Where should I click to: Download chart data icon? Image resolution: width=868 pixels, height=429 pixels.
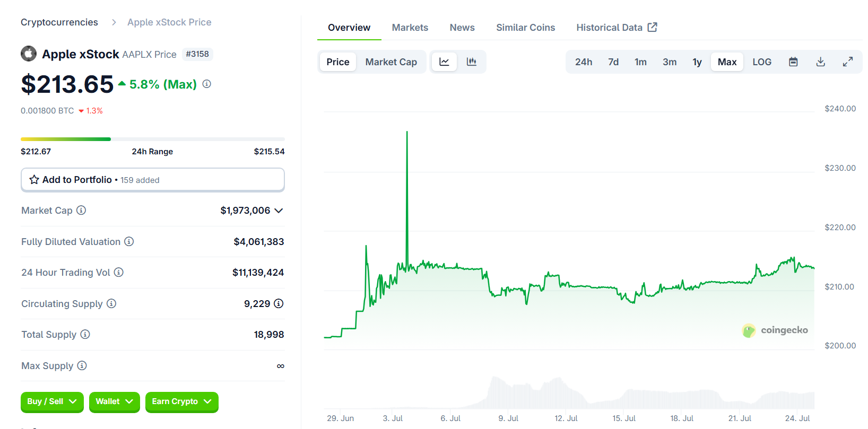tap(820, 62)
